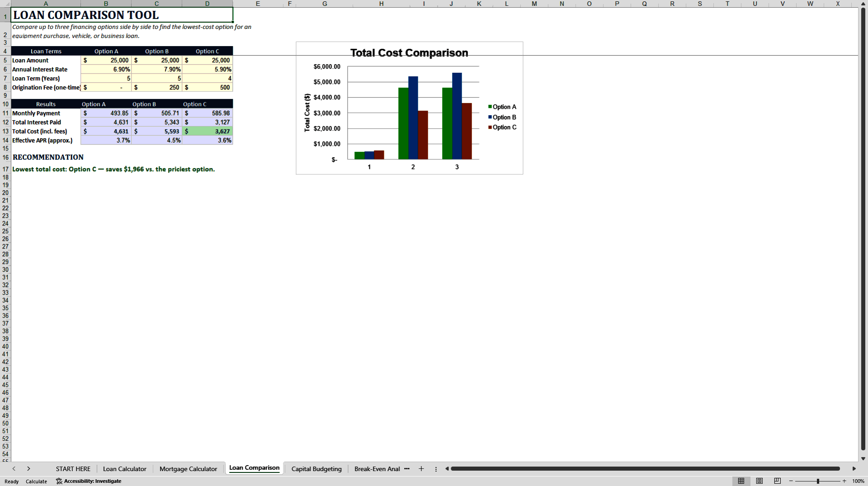The image size is (868, 486).
Task: Open the Capital Budgeting sheet tab
Action: tap(316, 469)
